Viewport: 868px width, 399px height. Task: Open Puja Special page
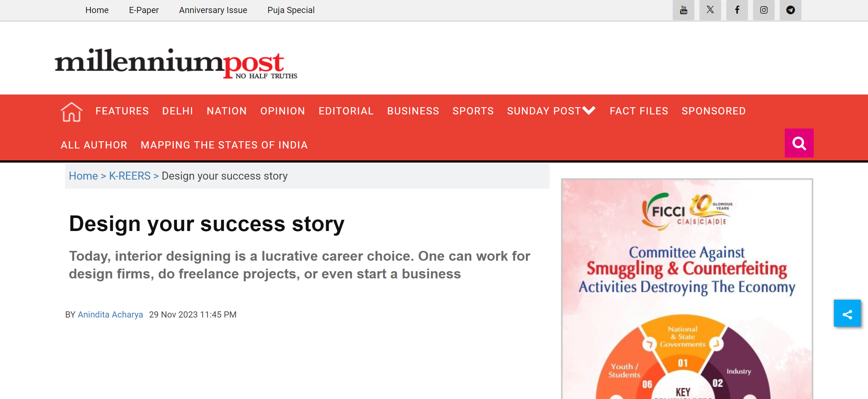[291, 10]
